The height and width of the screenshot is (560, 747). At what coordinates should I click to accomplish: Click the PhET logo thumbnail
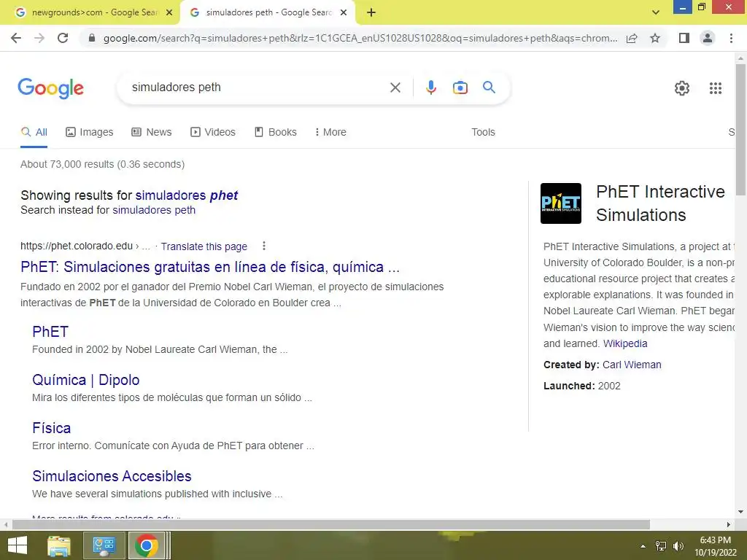point(561,203)
